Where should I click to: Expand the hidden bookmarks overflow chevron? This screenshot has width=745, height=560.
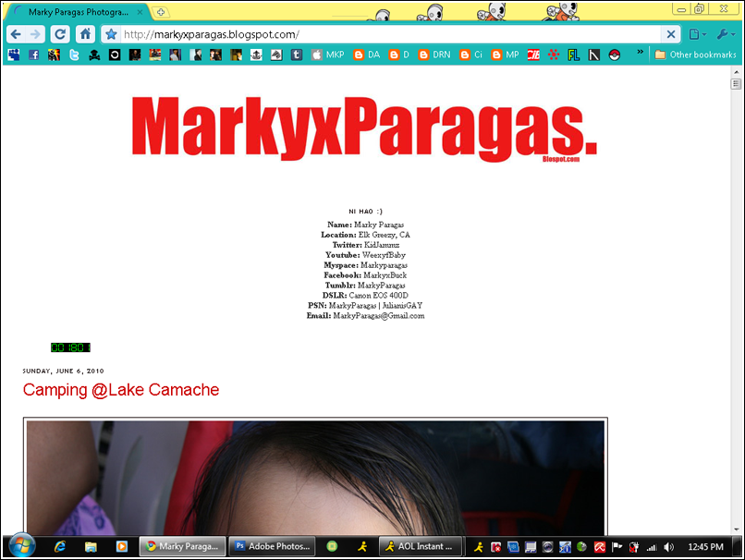tap(640, 54)
